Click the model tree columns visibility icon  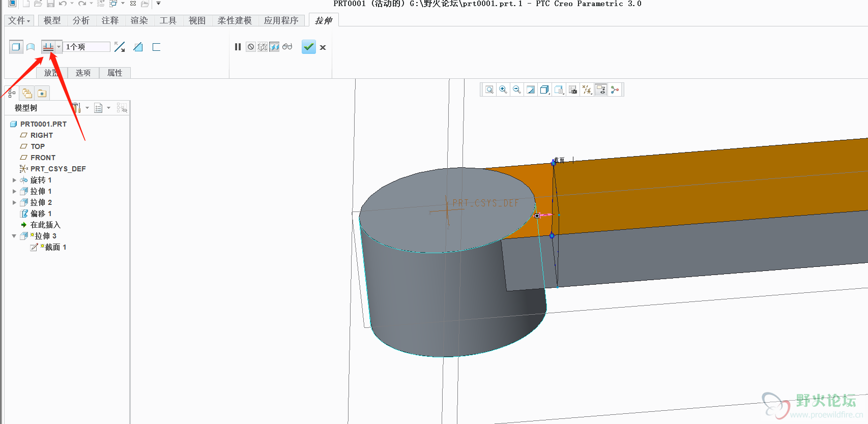point(122,108)
